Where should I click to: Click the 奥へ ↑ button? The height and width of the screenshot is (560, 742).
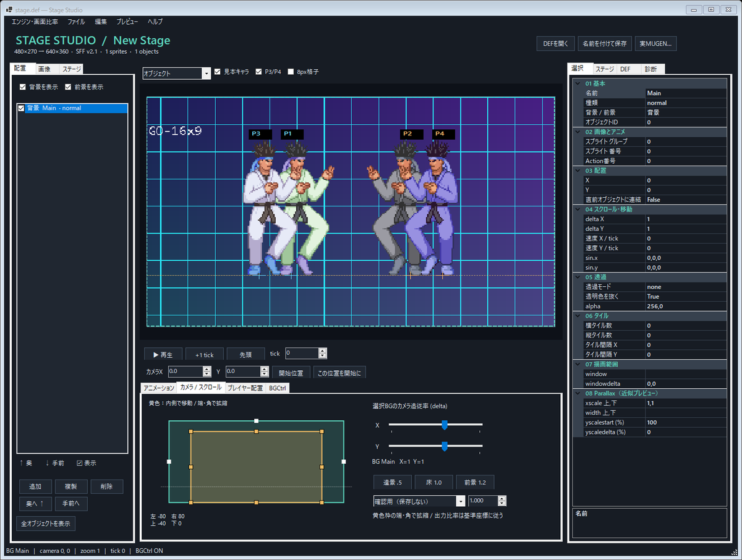pyautogui.click(x=35, y=504)
